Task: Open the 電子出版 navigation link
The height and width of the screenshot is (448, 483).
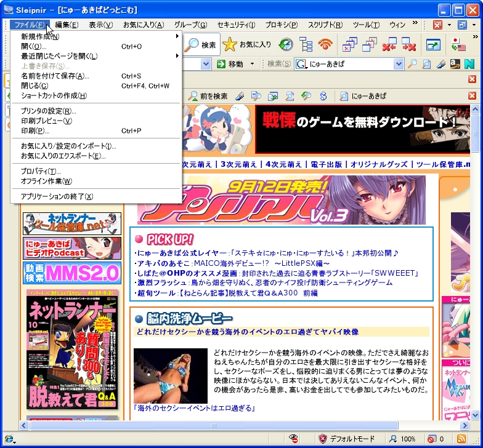Action: (x=326, y=164)
